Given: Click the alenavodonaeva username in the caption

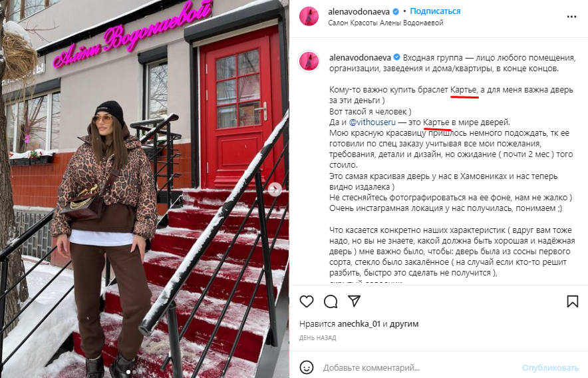Looking at the screenshot, I should point(360,57).
